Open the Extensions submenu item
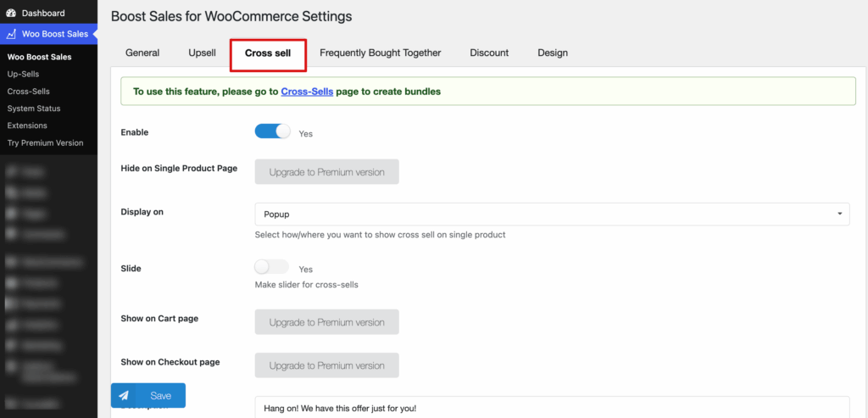Viewport: 868px width, 418px height. [x=27, y=125]
